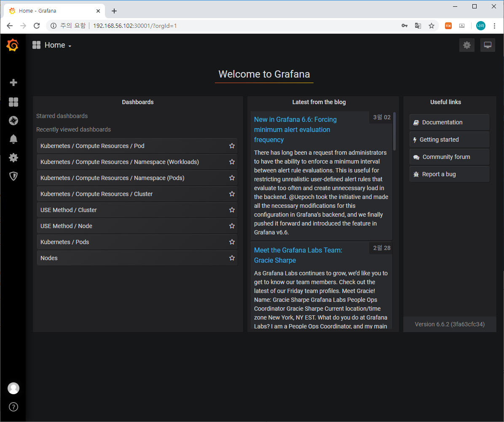The width and height of the screenshot is (504, 422).
Task: Bookmark this page with the star icon
Action: coord(432,26)
